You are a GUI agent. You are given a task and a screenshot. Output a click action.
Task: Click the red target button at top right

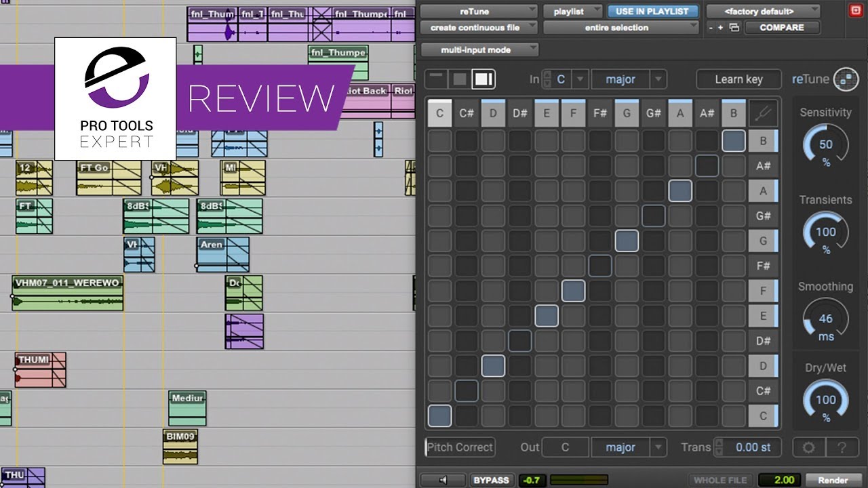pyautogui.click(x=854, y=10)
